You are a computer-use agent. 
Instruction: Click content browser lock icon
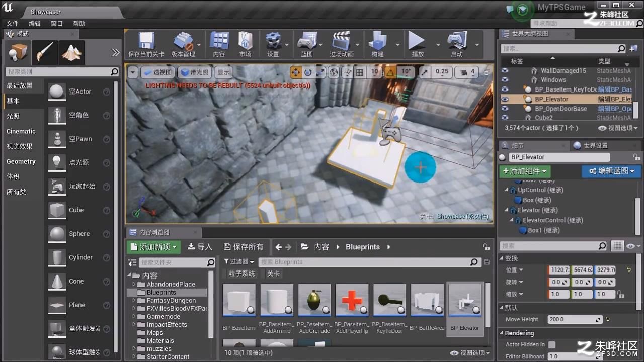[486, 247]
